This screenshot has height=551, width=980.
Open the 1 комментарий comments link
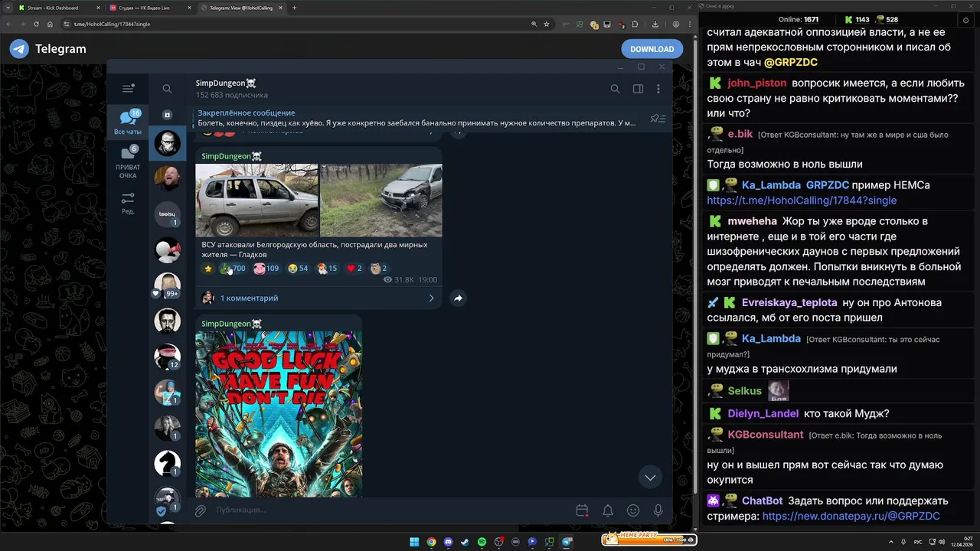[249, 298]
